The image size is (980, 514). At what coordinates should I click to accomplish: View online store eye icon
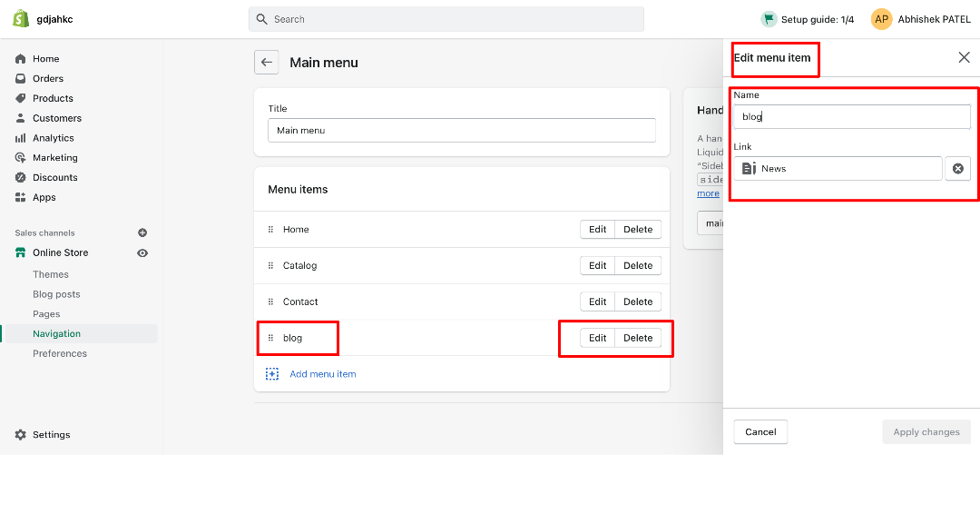[x=142, y=253]
